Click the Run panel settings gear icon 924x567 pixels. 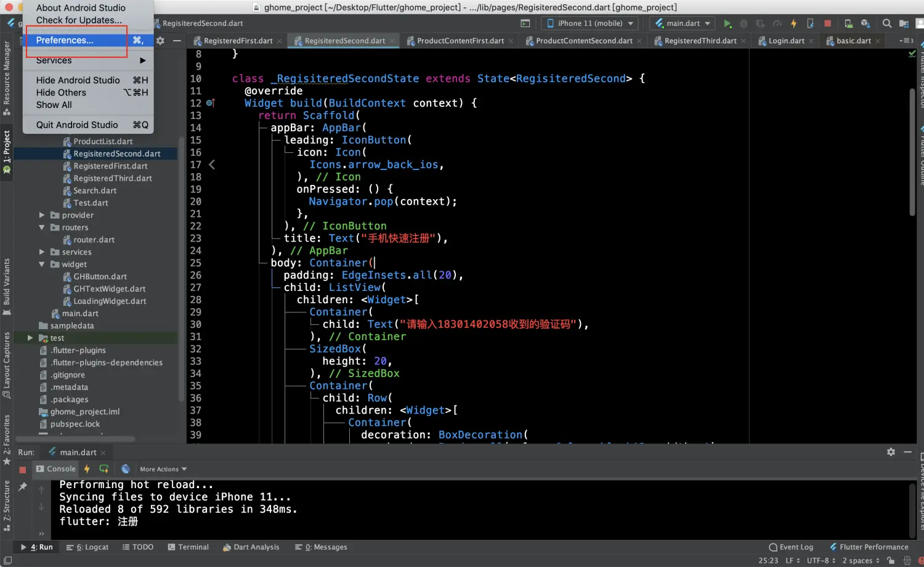tap(891, 452)
